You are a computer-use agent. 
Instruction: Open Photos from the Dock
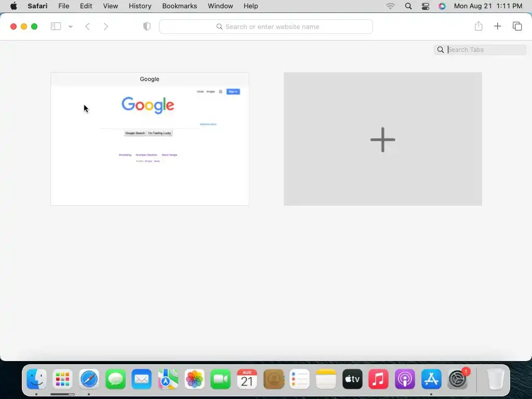click(x=194, y=379)
